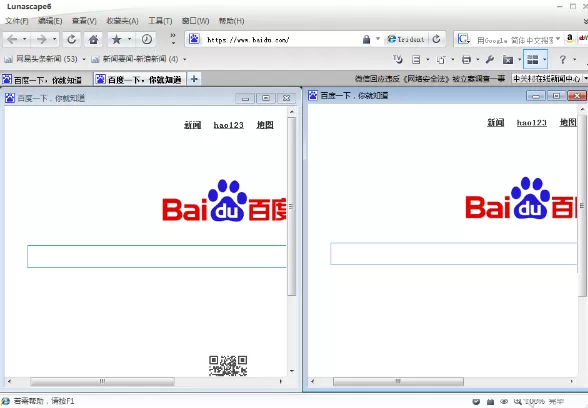
Task: Open the 窗口(W) menu
Action: (x=195, y=21)
